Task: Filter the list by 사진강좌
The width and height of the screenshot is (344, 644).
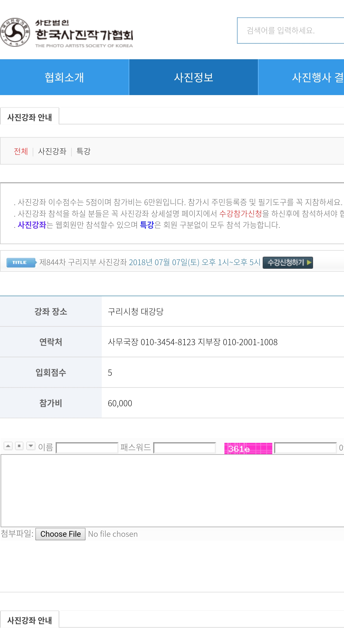Action: pyautogui.click(x=52, y=151)
